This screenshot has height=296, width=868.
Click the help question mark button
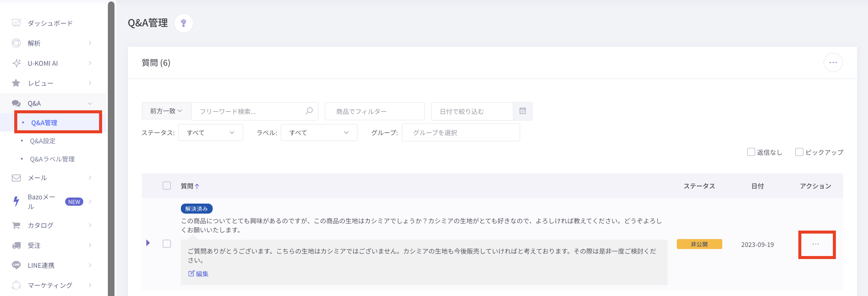coord(184,23)
